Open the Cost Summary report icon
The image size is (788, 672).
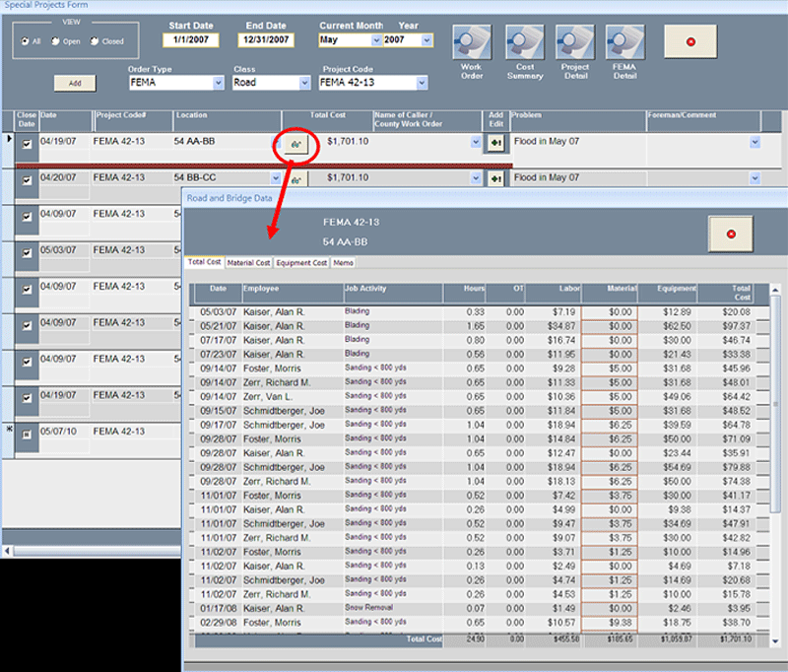(x=525, y=42)
